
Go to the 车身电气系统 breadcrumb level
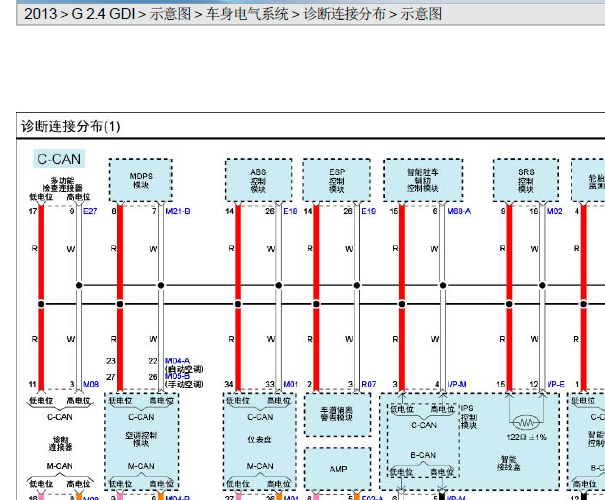pyautogui.click(x=247, y=14)
